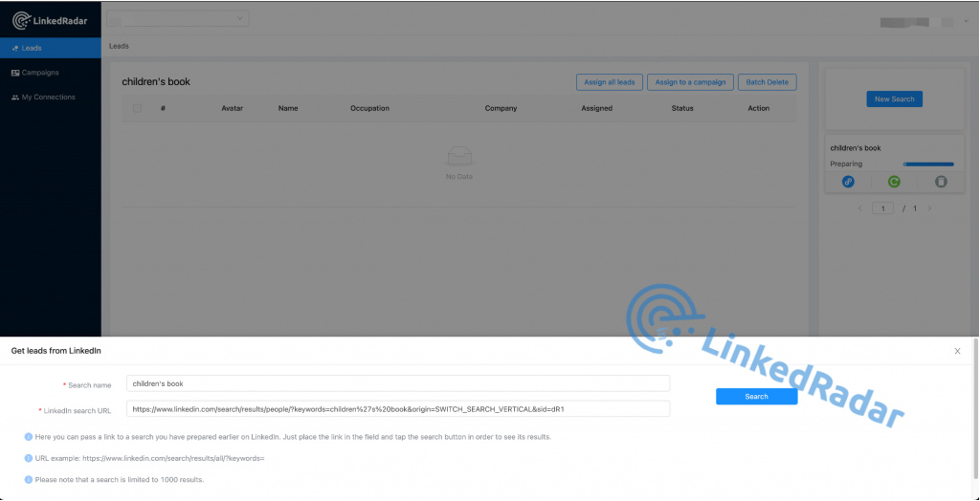Viewport: 980px width, 501px height.
Task: Click the LinkedIn search URL input field
Action: [x=398, y=408]
